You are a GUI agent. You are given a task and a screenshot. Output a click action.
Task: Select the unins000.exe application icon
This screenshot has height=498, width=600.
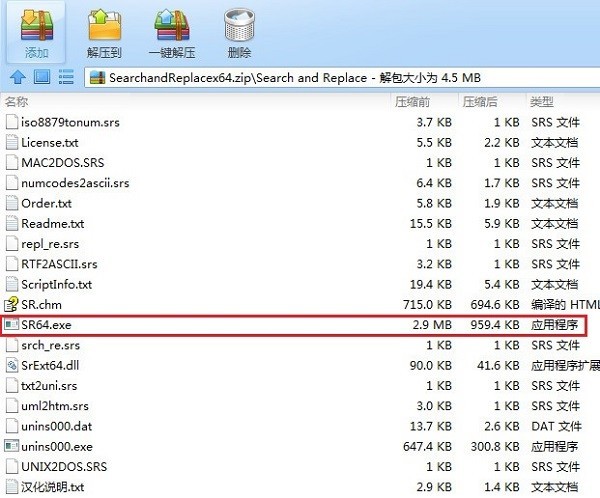(11, 446)
